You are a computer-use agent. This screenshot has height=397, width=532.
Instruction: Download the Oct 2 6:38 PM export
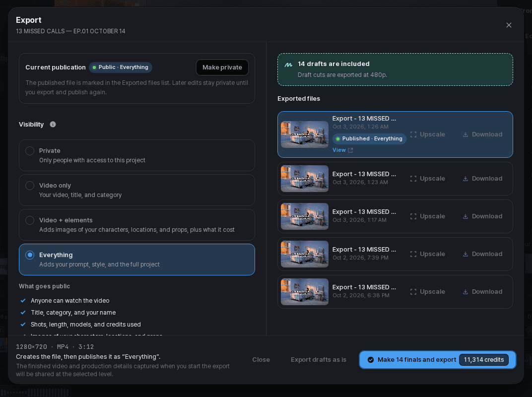coord(482,291)
